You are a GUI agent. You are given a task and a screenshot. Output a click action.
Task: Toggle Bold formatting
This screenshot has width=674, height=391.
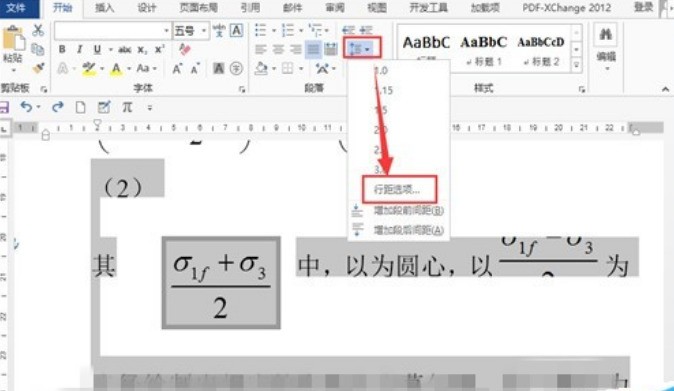(62, 49)
